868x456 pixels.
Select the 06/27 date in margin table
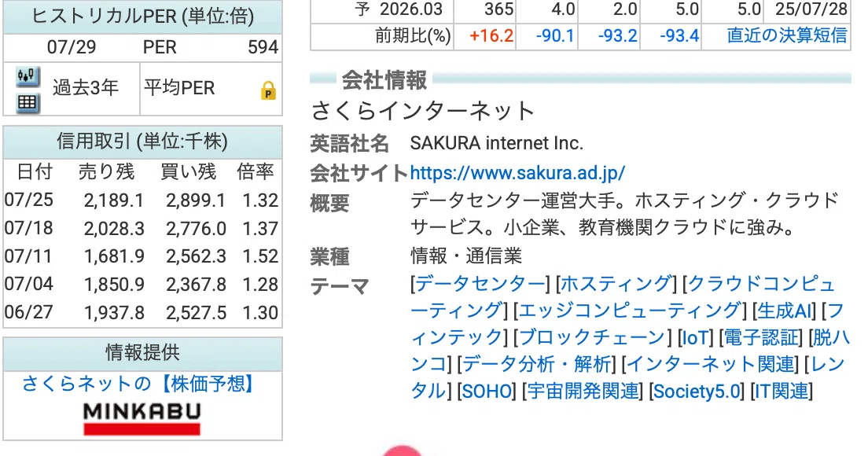(x=29, y=312)
